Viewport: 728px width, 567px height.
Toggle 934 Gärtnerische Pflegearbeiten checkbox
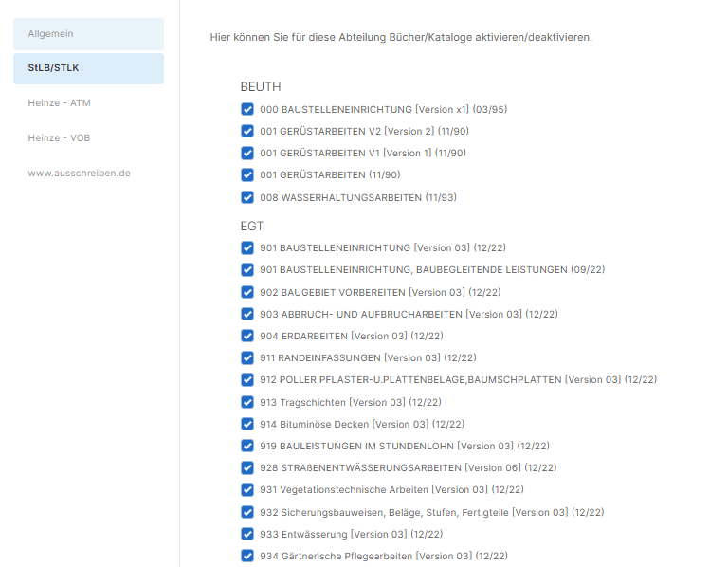pos(247,556)
